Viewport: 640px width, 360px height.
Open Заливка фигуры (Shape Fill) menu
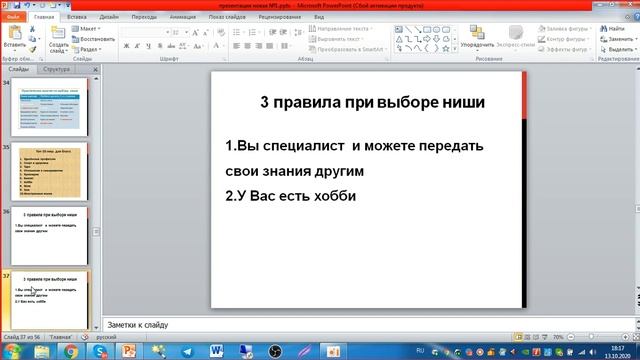pos(565,29)
